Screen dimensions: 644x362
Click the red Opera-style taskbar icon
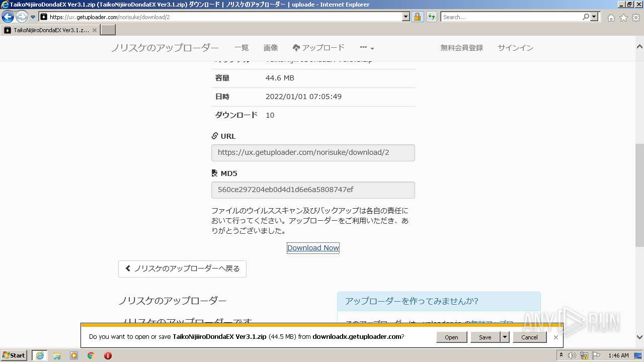(x=108, y=355)
